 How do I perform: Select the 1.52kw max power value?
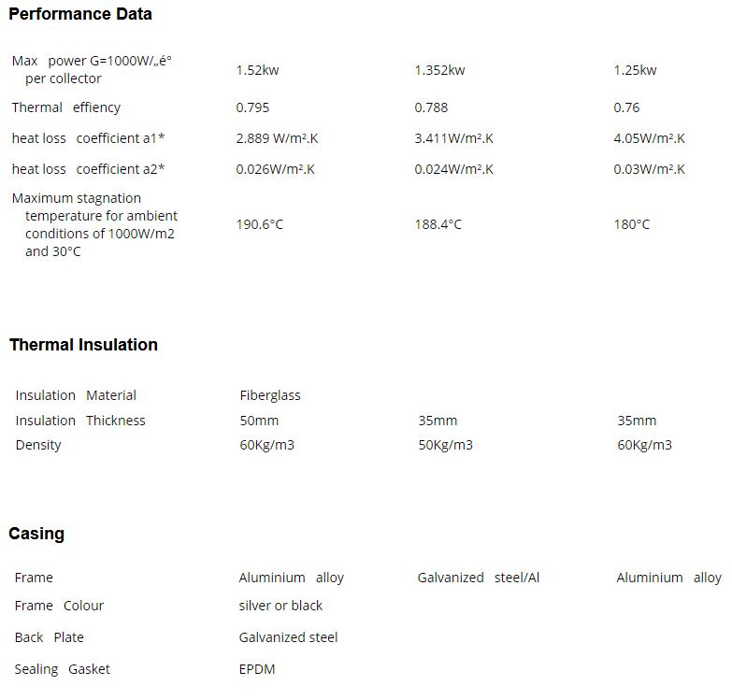257,70
